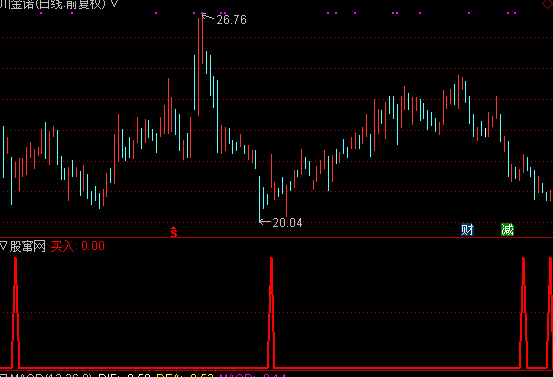Click the yellow DEA value label
The width and height of the screenshot is (553, 377).
click(185, 375)
